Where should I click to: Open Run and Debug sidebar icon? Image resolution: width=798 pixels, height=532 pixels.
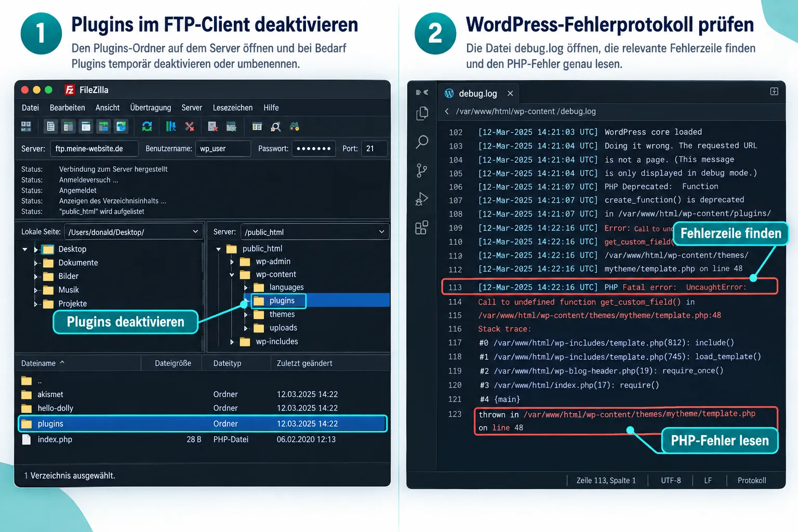(422, 199)
